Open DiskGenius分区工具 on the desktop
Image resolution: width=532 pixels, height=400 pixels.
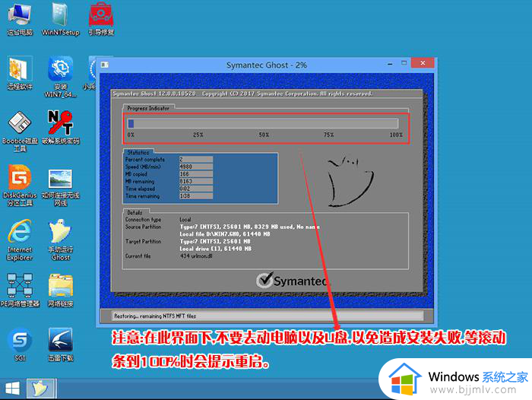click(x=20, y=186)
